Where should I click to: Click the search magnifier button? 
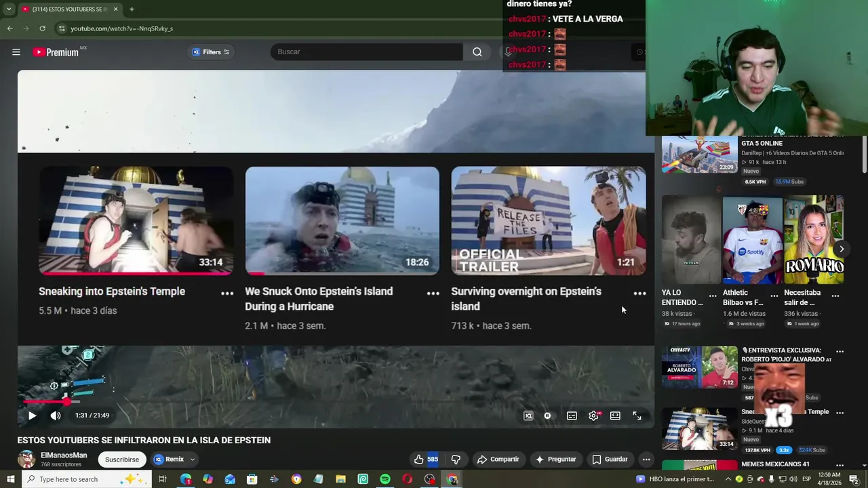477,52
